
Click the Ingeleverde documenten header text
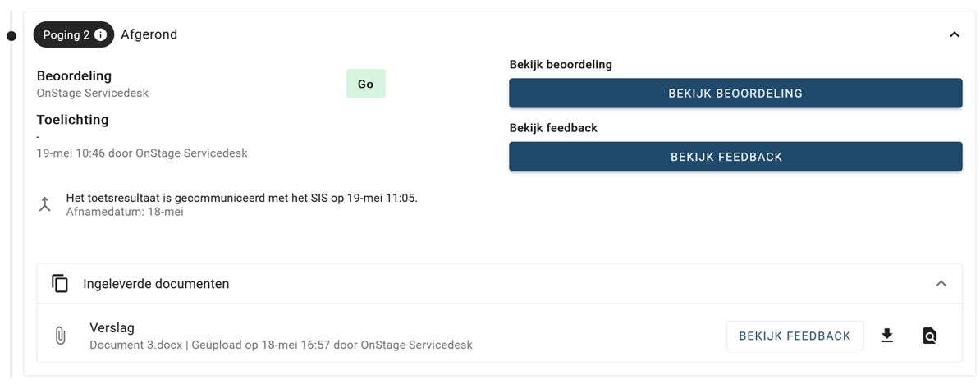[x=156, y=284]
